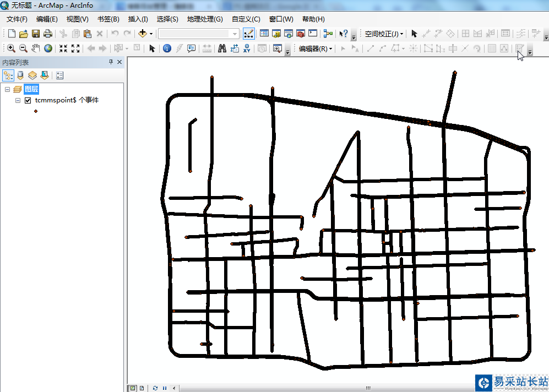Collapse the tcmmspoint$ layer legend
The height and width of the screenshot is (392, 549).
(18, 100)
